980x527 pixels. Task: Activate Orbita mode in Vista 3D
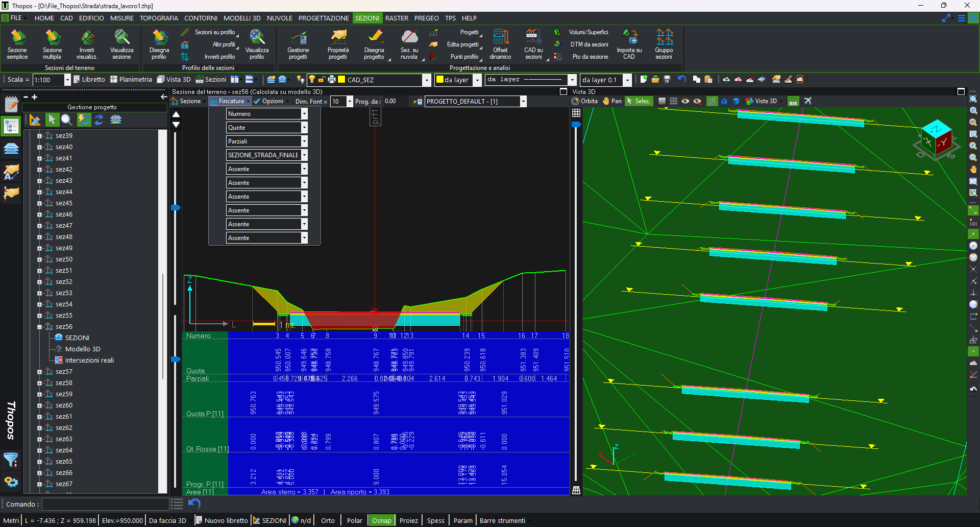click(585, 101)
